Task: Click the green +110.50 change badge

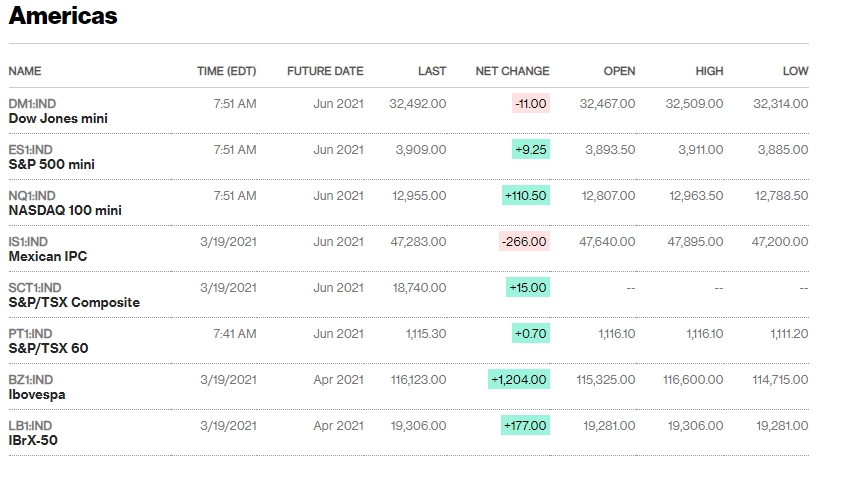Action: 525,195
